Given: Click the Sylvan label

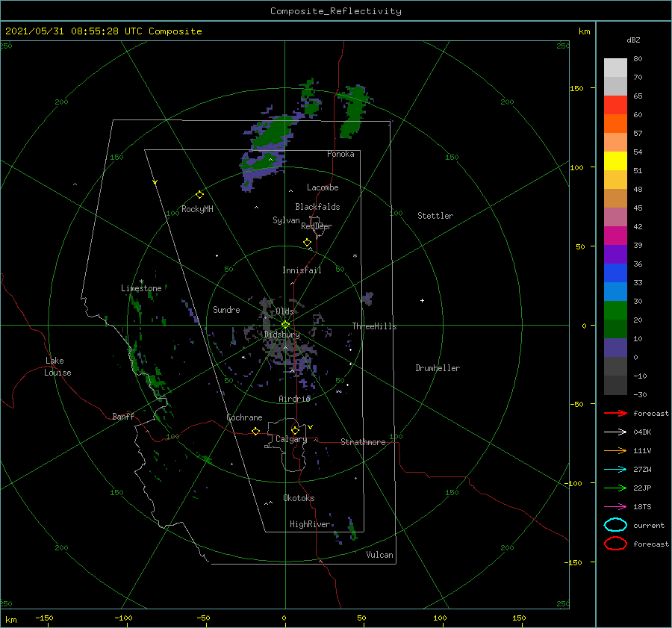Looking at the screenshot, I should (286, 220).
